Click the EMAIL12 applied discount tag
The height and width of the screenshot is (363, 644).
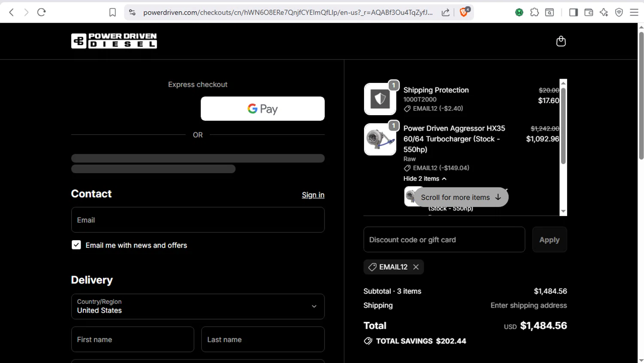point(393,267)
